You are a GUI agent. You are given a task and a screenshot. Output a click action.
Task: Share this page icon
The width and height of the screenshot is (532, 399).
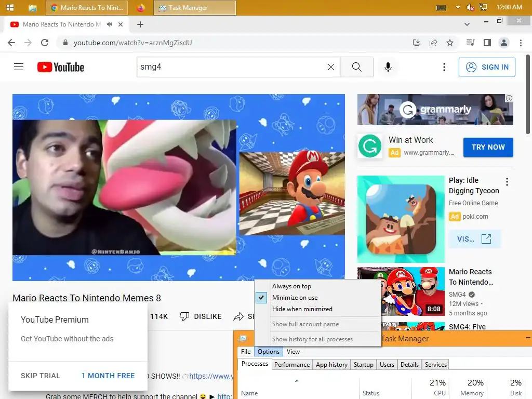[x=433, y=43]
